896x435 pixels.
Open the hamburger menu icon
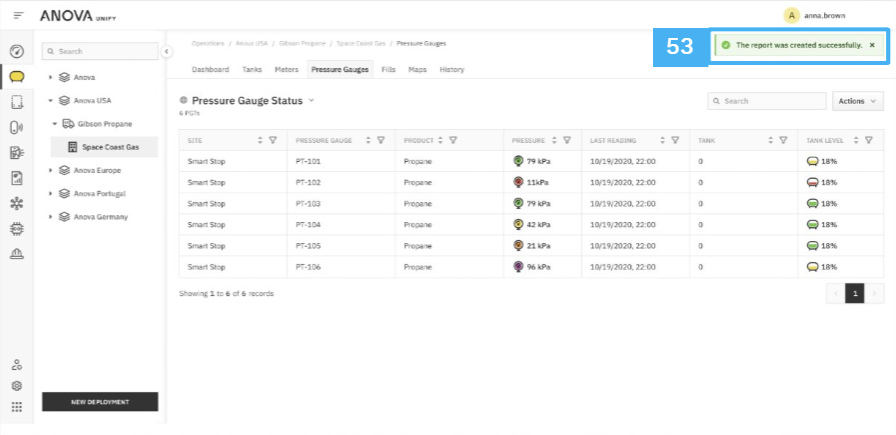click(19, 15)
